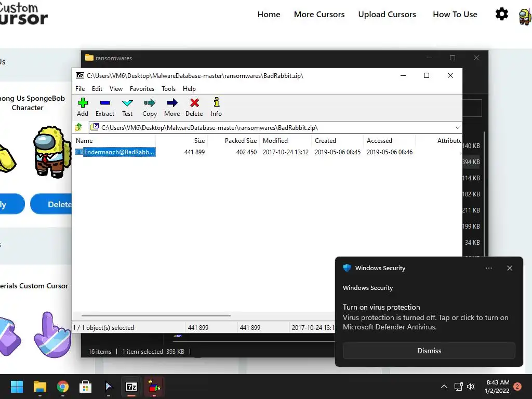Viewport: 532px width, 399px height.
Task: Sort by the Accessed column header
Action: (x=379, y=140)
